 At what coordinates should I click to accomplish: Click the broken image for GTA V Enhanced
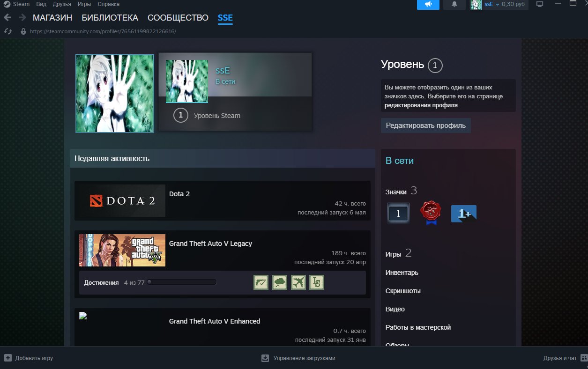[83, 316]
